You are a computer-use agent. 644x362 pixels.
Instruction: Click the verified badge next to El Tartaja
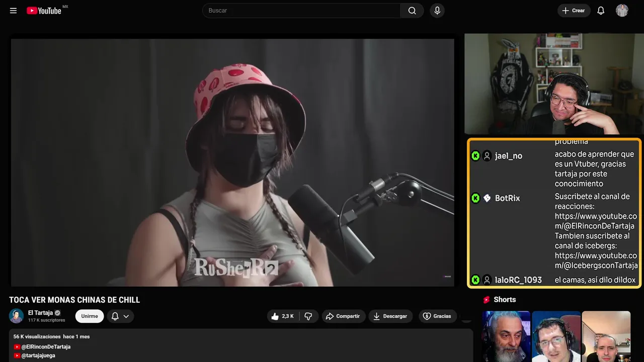57,313
